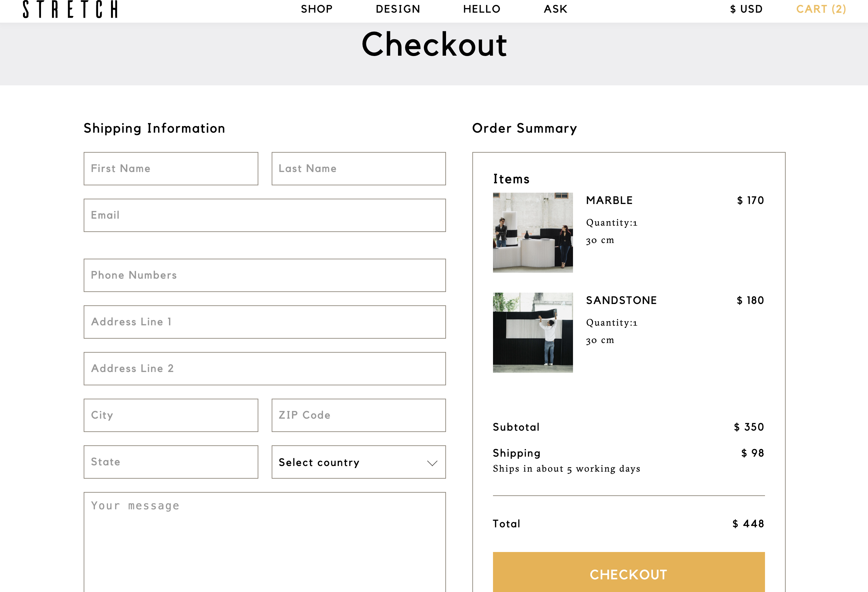Click the country dropdown chevron arrow
868x592 pixels.
pyautogui.click(x=432, y=463)
